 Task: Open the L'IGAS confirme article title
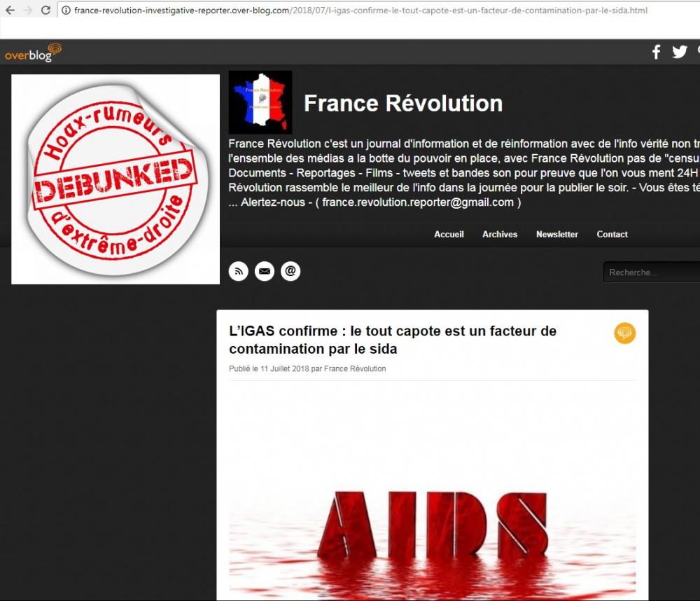point(393,340)
